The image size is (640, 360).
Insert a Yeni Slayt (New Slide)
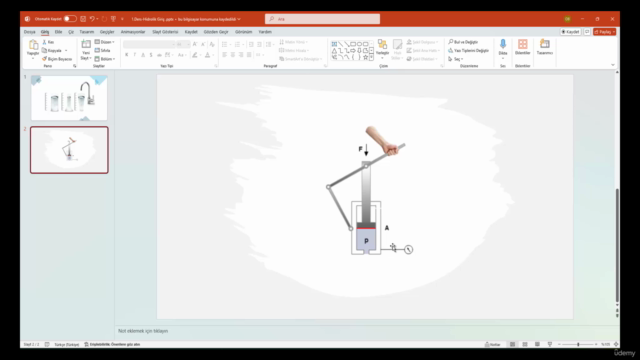coord(86,50)
